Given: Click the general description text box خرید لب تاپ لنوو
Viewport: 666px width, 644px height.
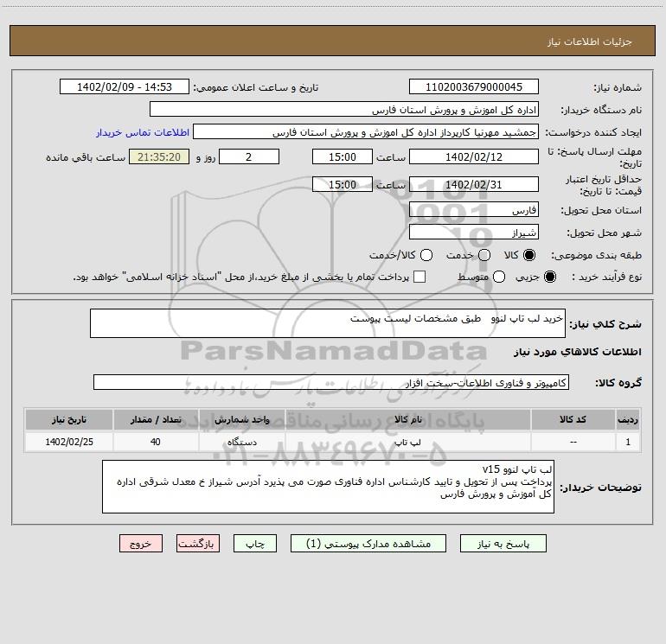Looking at the screenshot, I should (328, 323).
